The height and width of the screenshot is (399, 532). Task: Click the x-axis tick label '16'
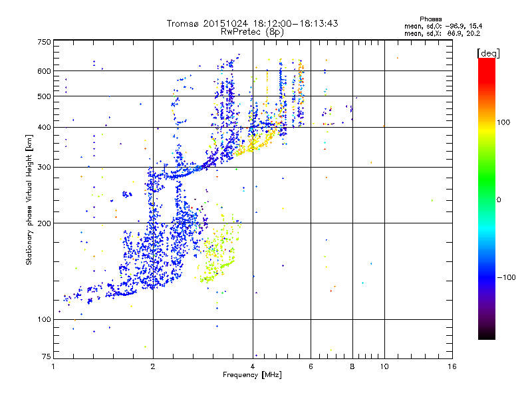(x=452, y=366)
